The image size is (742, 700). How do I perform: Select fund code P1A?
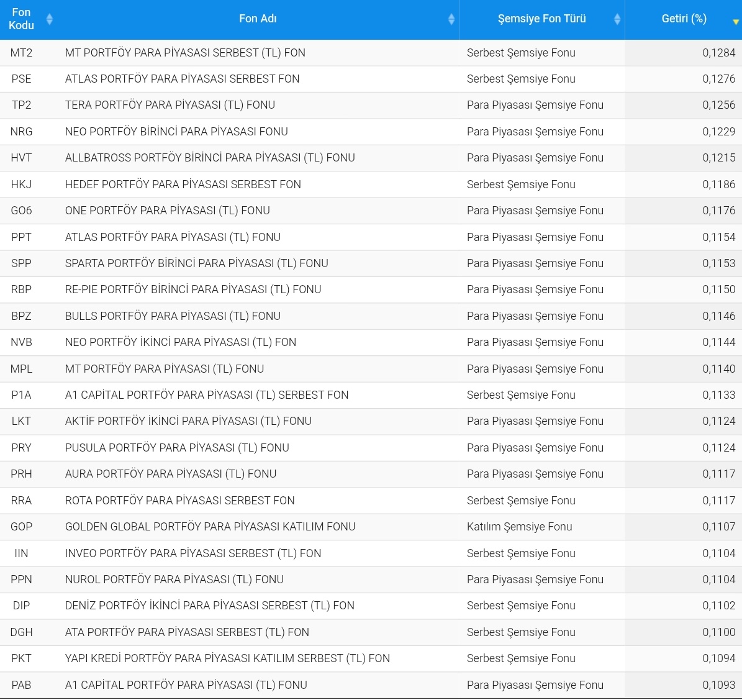point(21,395)
